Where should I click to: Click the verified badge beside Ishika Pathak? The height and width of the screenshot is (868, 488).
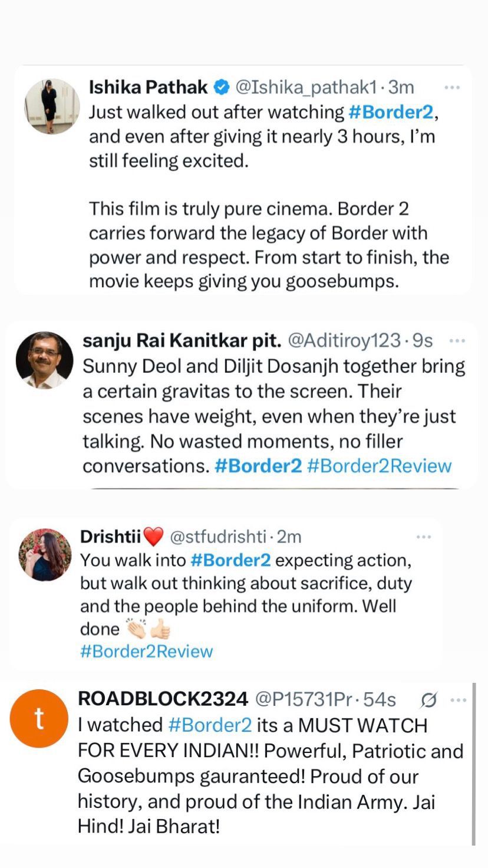tap(222, 88)
